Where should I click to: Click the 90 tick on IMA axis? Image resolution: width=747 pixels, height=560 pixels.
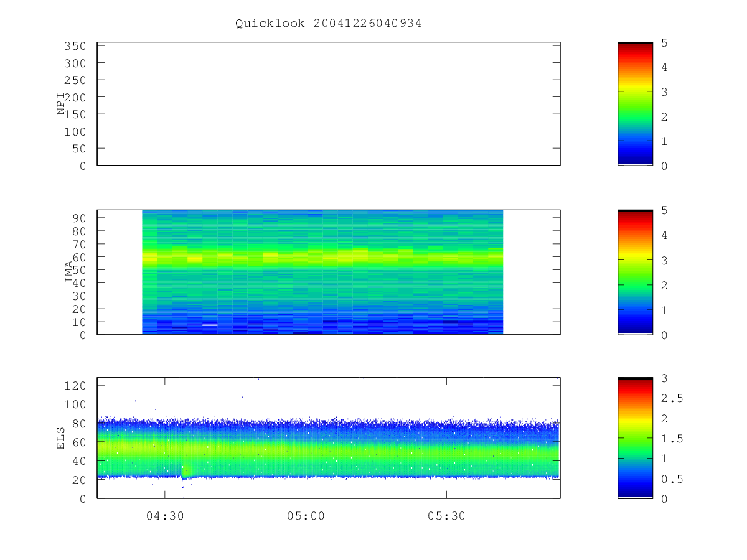click(x=79, y=218)
